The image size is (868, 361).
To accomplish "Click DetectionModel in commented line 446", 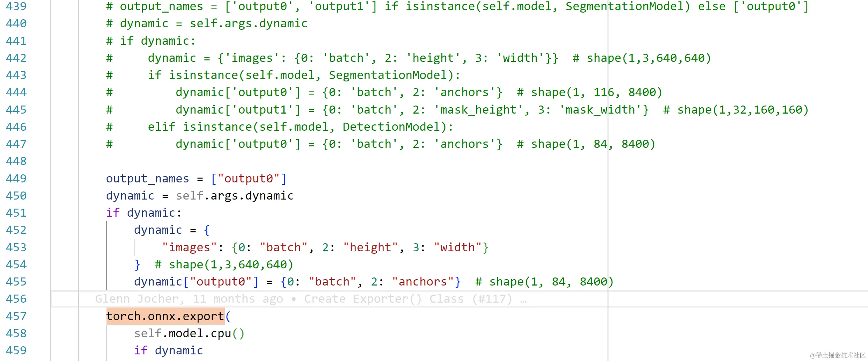I will pos(391,127).
